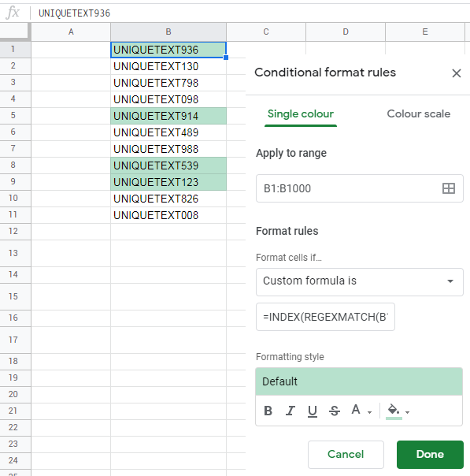This screenshot has width=470, height=476.
Task: Switch to the Colour scale tab
Action: pyautogui.click(x=419, y=113)
